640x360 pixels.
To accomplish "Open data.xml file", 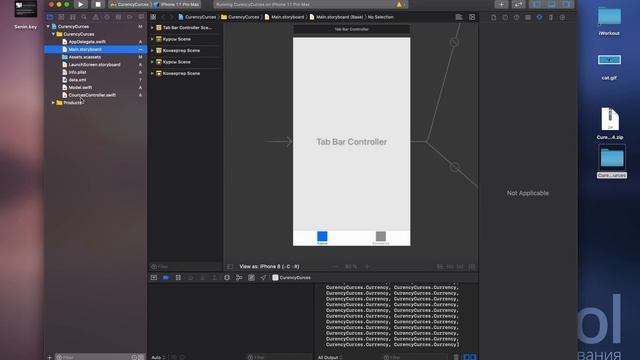I will (x=77, y=80).
